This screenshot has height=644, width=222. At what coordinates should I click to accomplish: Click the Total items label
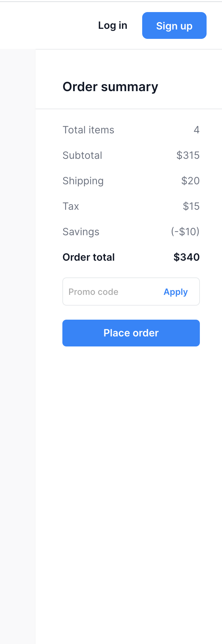[x=89, y=130]
